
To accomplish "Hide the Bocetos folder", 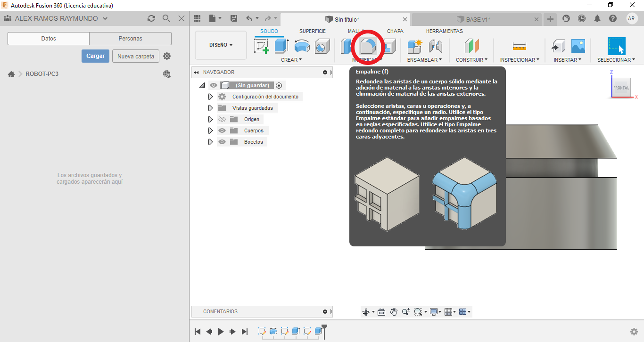I will click(222, 142).
